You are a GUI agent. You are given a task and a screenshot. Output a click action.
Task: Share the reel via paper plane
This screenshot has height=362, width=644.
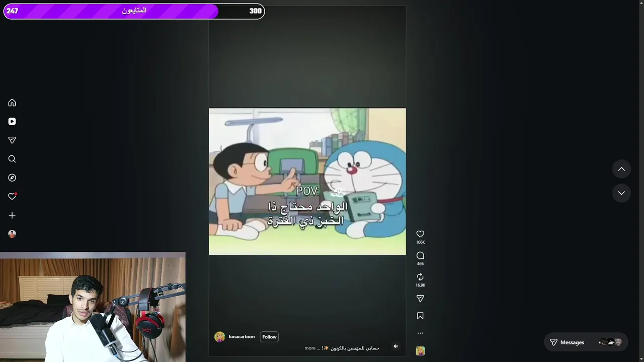[420, 299]
